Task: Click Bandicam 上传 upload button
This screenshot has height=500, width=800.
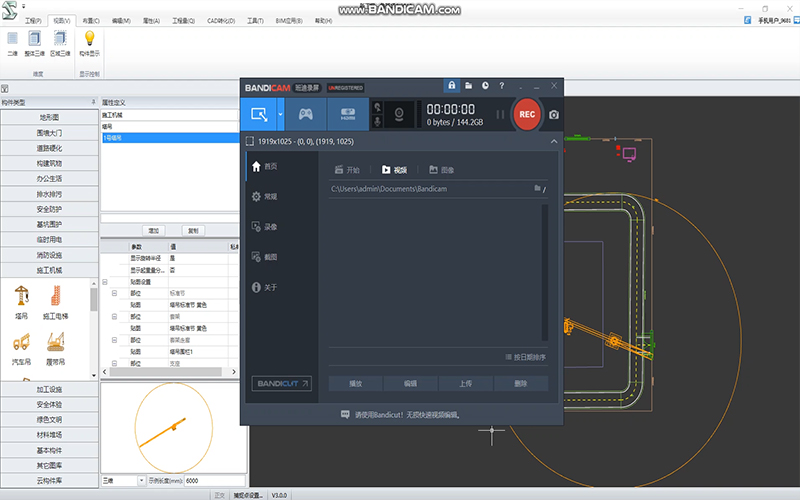Action: [x=465, y=384]
